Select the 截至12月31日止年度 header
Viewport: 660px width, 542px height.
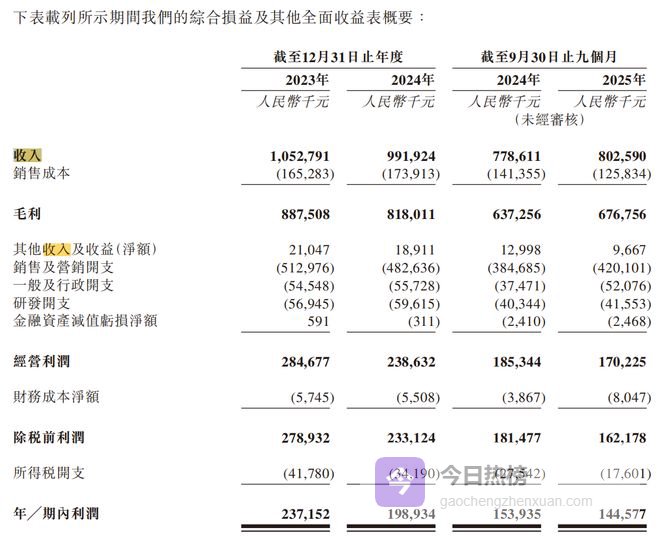tap(338, 56)
